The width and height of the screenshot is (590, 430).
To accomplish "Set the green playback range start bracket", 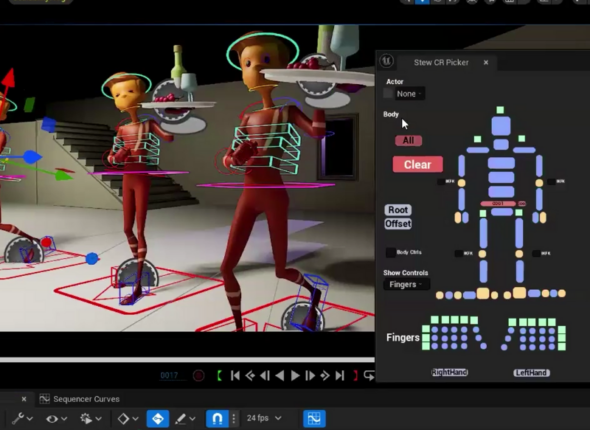I will [219, 375].
